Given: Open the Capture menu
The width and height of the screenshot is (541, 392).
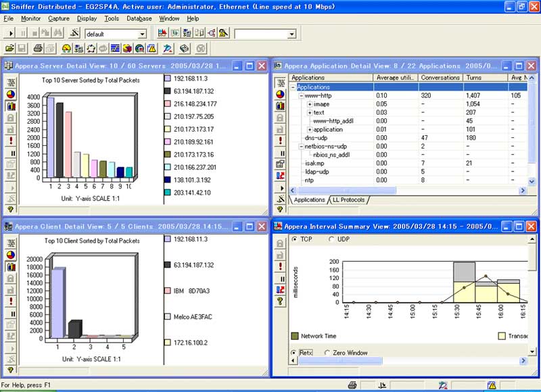Looking at the screenshot, I should coord(59,18).
